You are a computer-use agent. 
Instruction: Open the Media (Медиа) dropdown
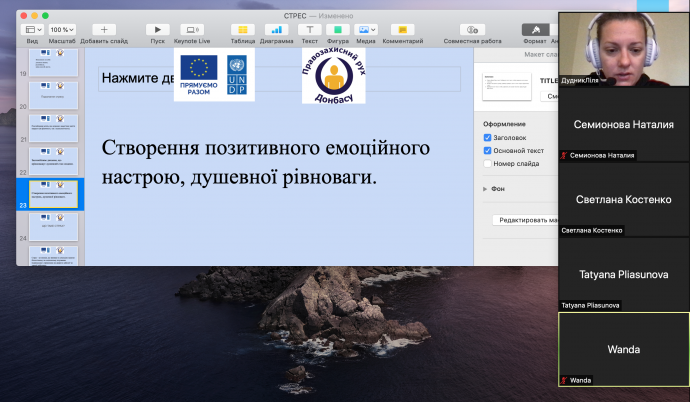(367, 30)
